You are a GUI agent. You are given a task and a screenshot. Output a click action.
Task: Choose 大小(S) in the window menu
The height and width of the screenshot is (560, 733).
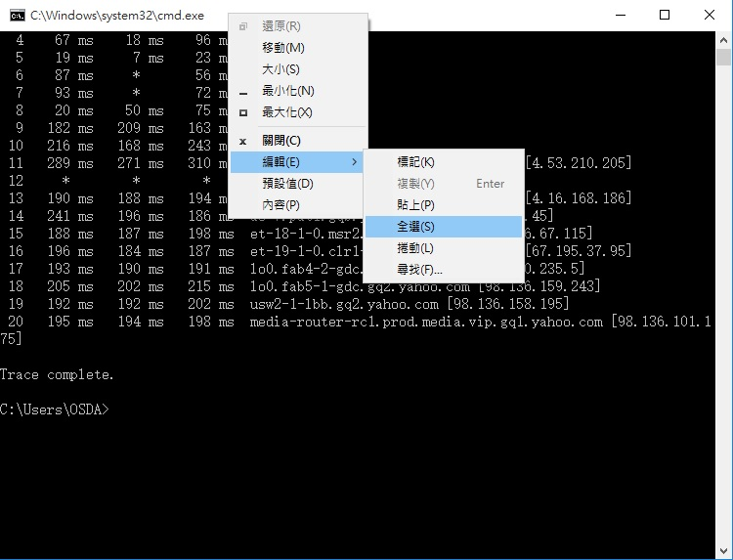click(280, 69)
